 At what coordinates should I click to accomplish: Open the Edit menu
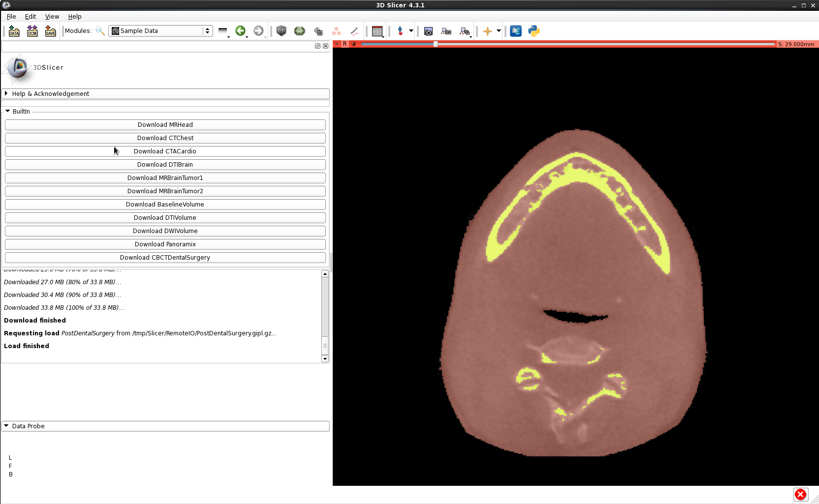click(x=31, y=16)
